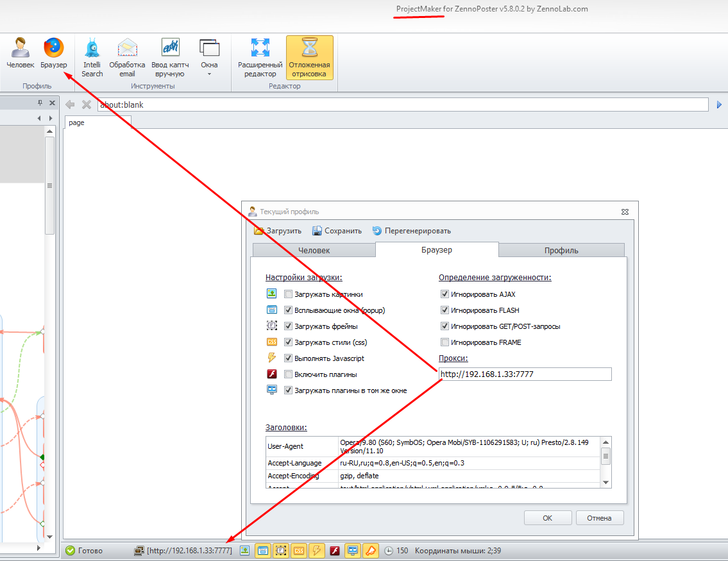Close the left side panel

[52, 103]
